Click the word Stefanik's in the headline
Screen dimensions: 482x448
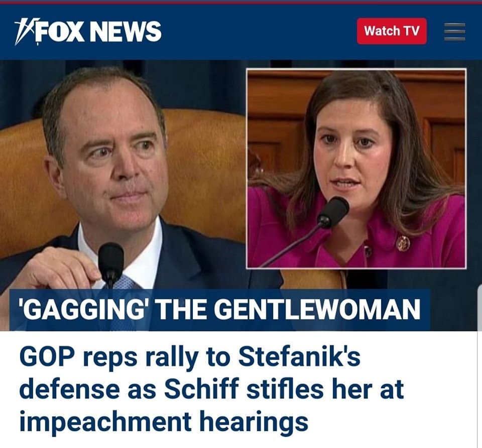[x=299, y=357]
